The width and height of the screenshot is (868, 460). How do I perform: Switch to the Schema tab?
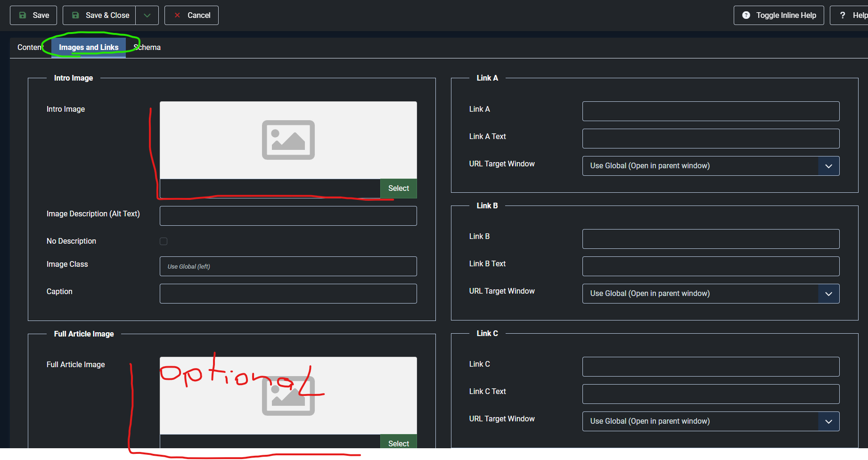147,48
